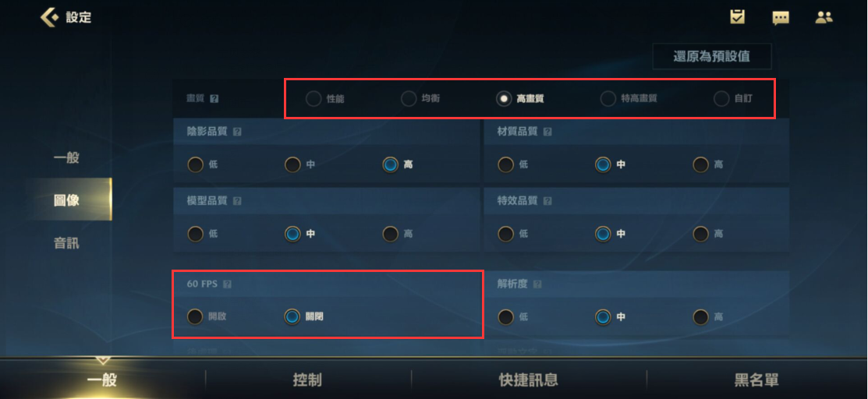Image resolution: width=868 pixels, height=399 pixels.
Task: Set 解析度 to 高
Action: click(708, 316)
